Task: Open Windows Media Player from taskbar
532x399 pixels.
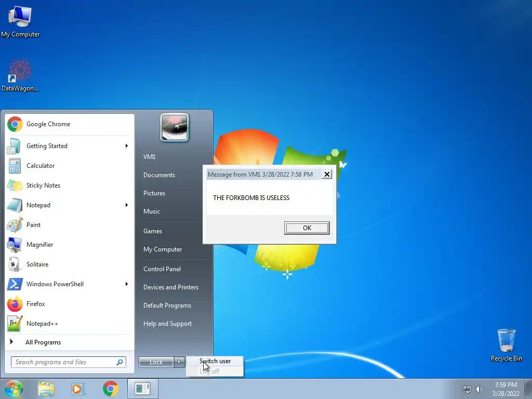Action: tap(78, 389)
